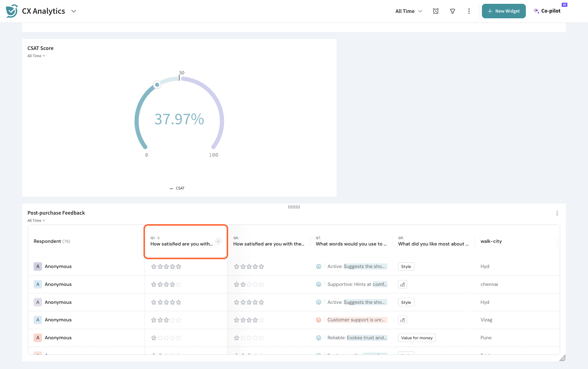Click the Q1 info icon
Image resolution: width=588 pixels, height=369 pixels.
pos(159,238)
